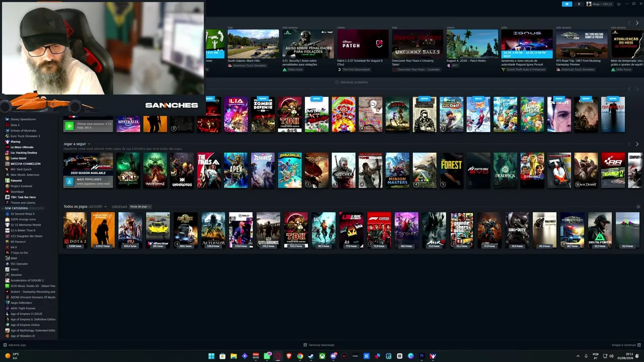Open the Mega account dropdown at top right
The width and height of the screenshot is (644, 362).
tap(600, 4)
